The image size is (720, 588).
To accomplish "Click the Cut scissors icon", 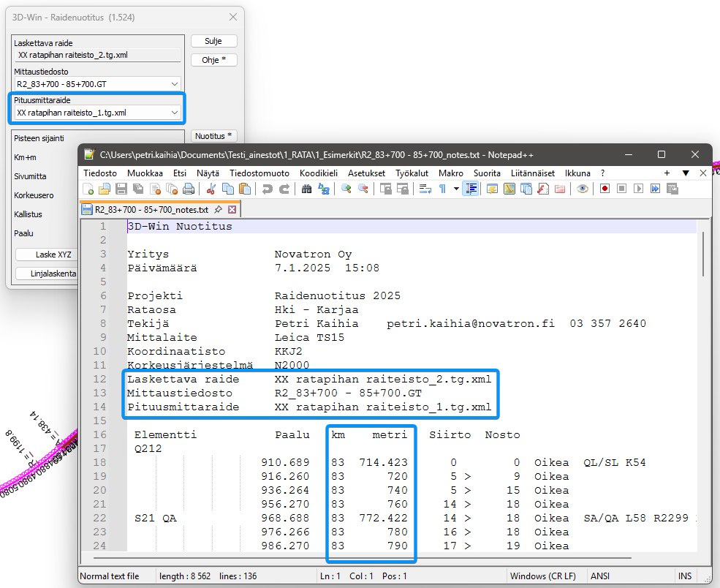I will click(x=211, y=189).
